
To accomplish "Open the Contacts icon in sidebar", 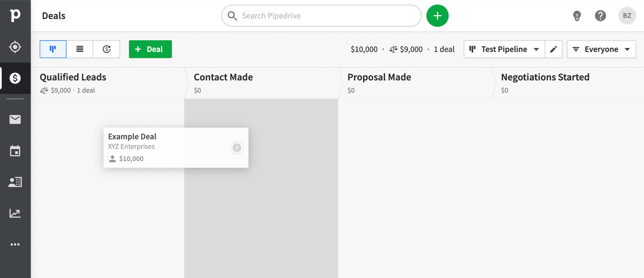I will (15, 182).
